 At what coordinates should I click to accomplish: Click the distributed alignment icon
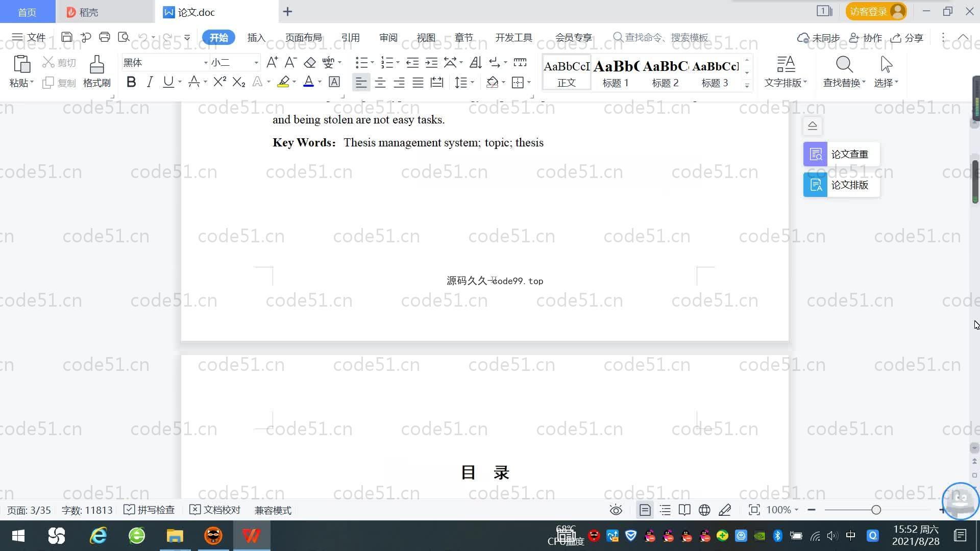[x=437, y=82]
